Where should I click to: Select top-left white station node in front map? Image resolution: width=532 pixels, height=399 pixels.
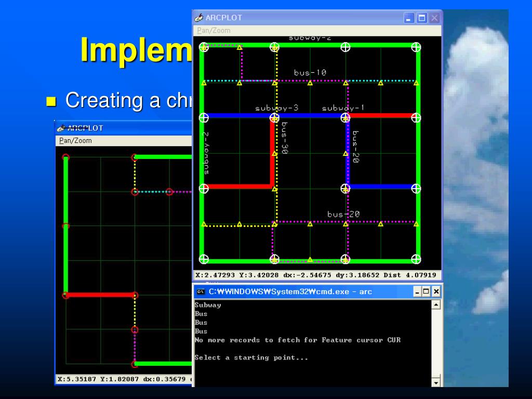pyautogui.click(x=204, y=47)
